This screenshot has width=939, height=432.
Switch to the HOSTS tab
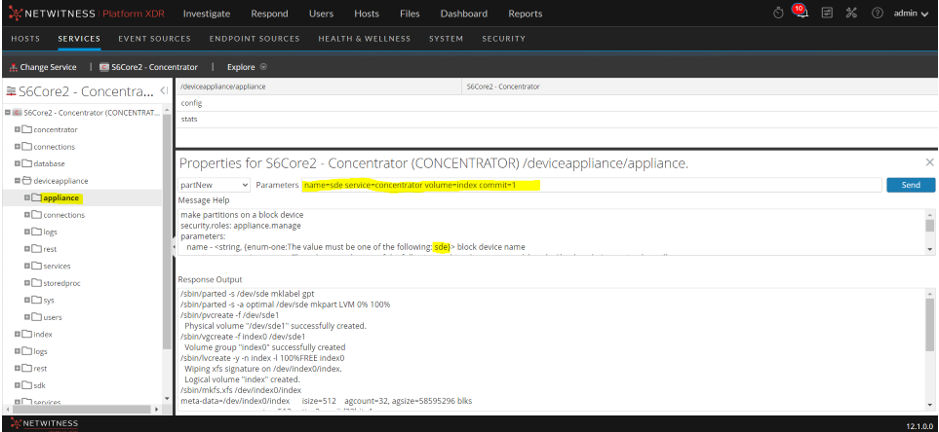coord(26,38)
